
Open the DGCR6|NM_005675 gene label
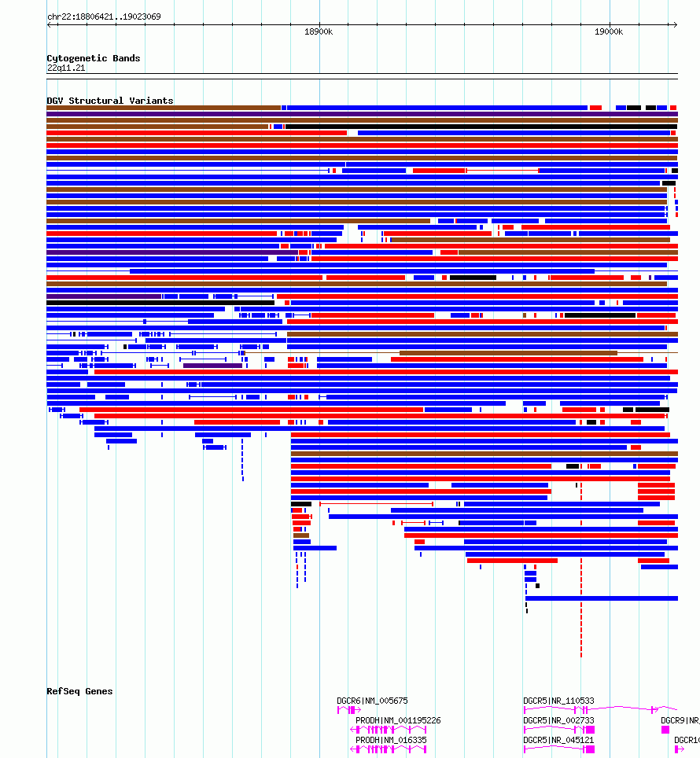click(x=372, y=701)
